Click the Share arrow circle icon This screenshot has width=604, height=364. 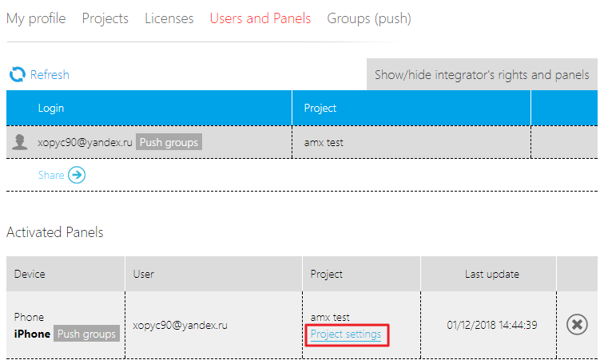[x=77, y=175]
